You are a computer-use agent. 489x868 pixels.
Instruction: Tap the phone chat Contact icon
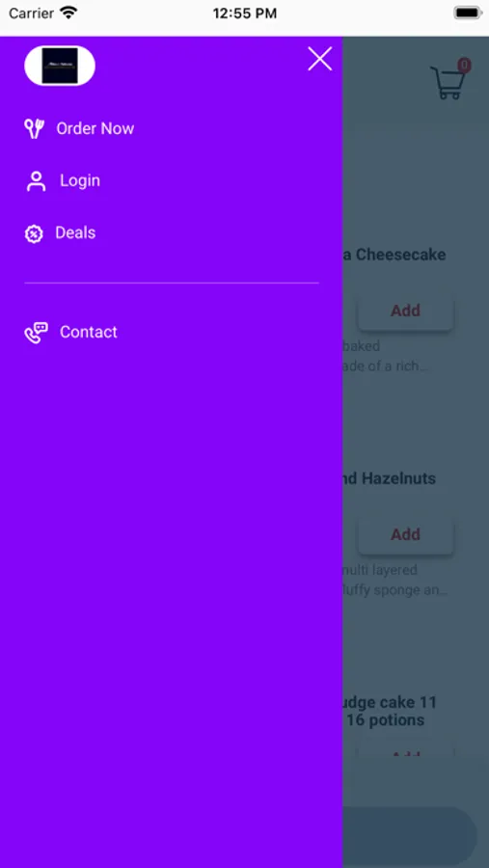[x=36, y=332]
